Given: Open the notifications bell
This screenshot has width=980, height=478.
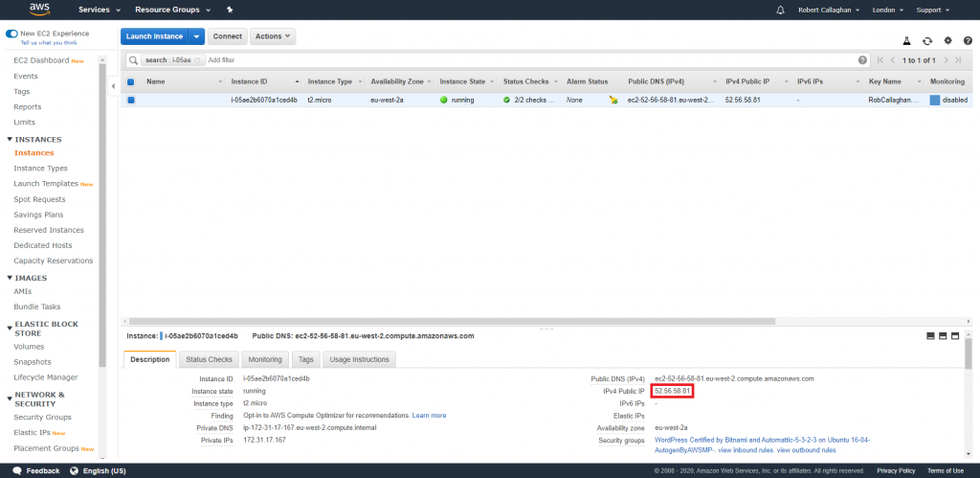Looking at the screenshot, I should (x=780, y=10).
